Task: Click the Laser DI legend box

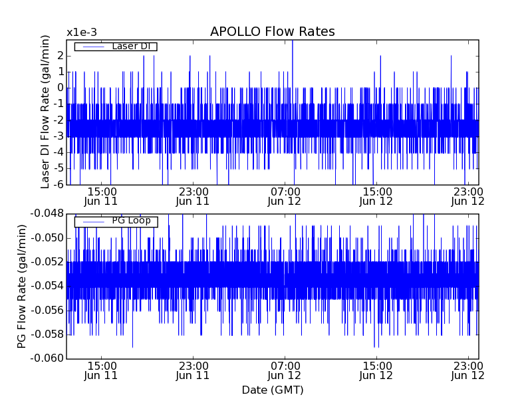Action: pyautogui.click(x=115, y=47)
